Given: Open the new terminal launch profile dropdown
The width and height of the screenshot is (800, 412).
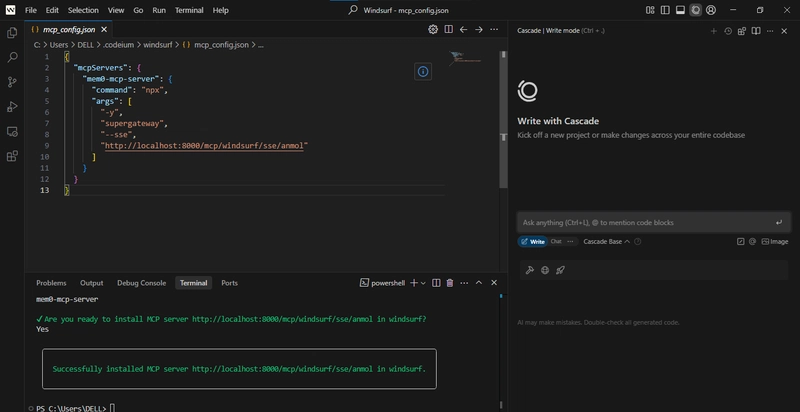Looking at the screenshot, I should point(424,283).
